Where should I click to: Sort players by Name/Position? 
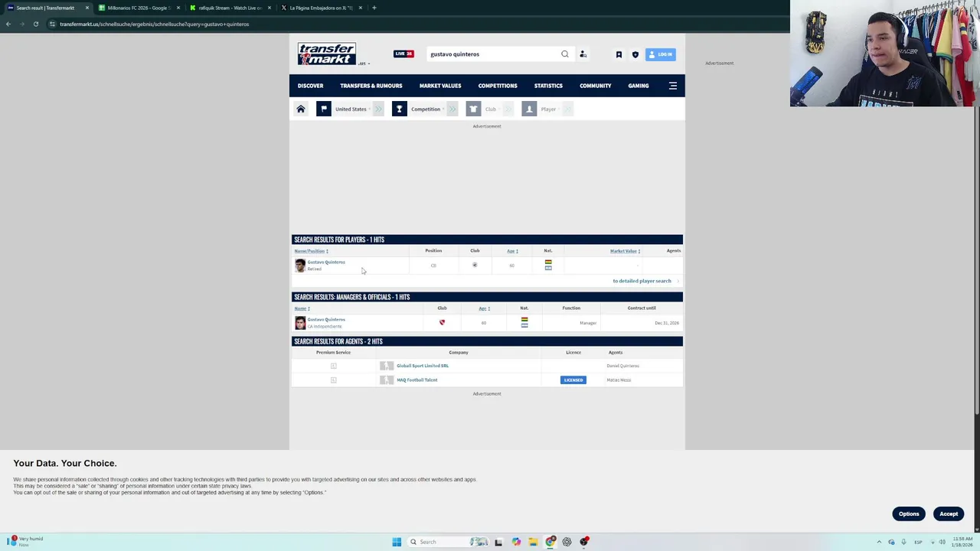pos(311,251)
